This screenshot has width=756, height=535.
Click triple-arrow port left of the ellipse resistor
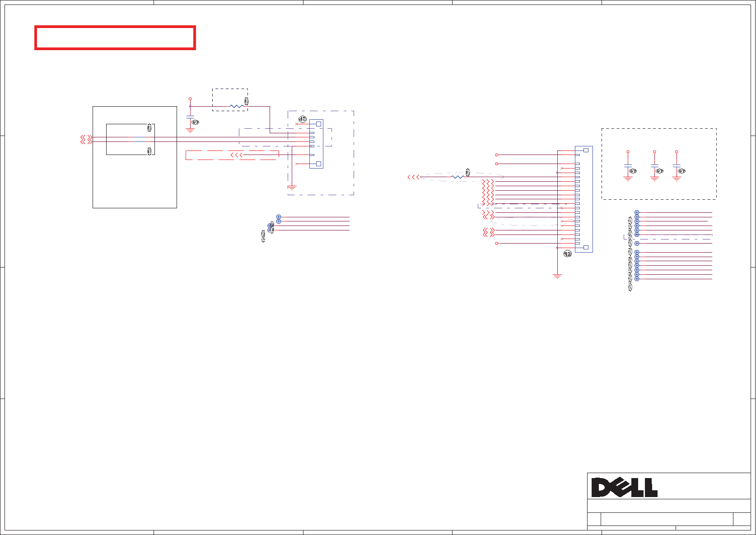413,177
